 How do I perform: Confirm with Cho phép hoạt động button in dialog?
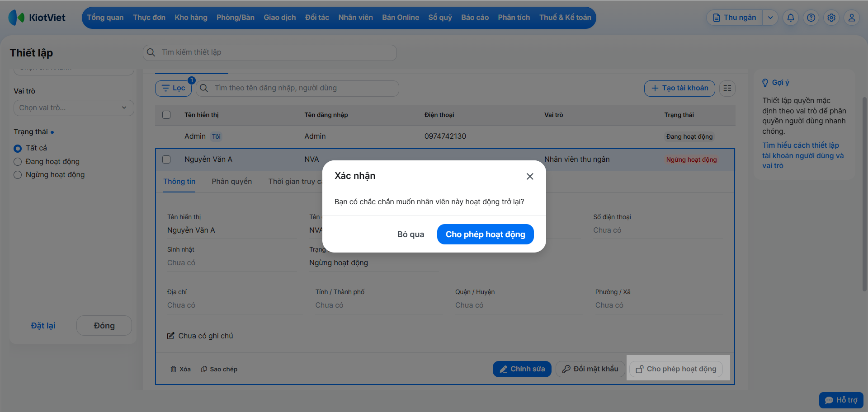tap(485, 234)
